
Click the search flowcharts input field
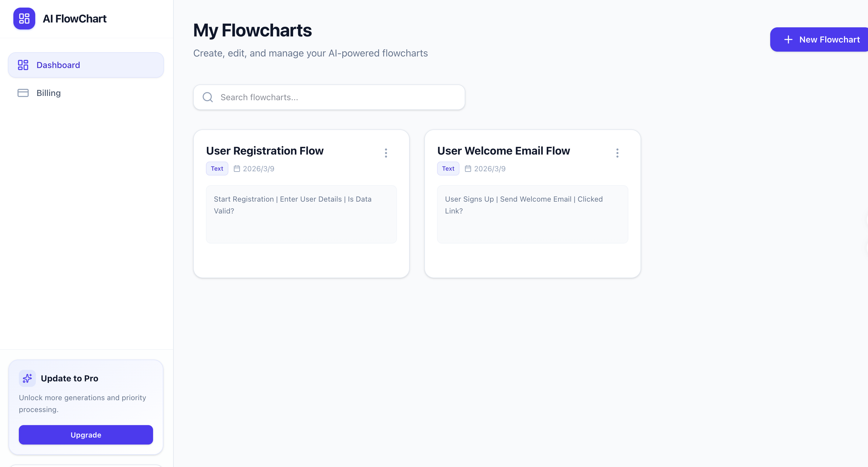point(329,97)
